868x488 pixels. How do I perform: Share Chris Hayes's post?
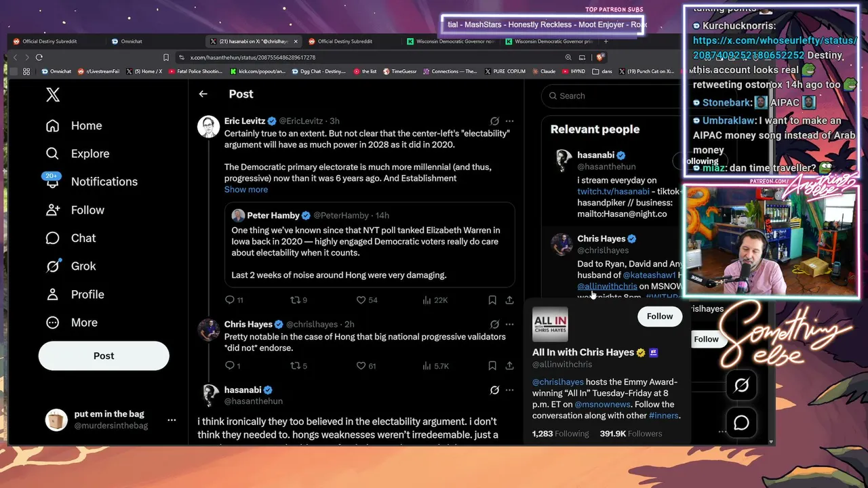pyautogui.click(x=509, y=366)
